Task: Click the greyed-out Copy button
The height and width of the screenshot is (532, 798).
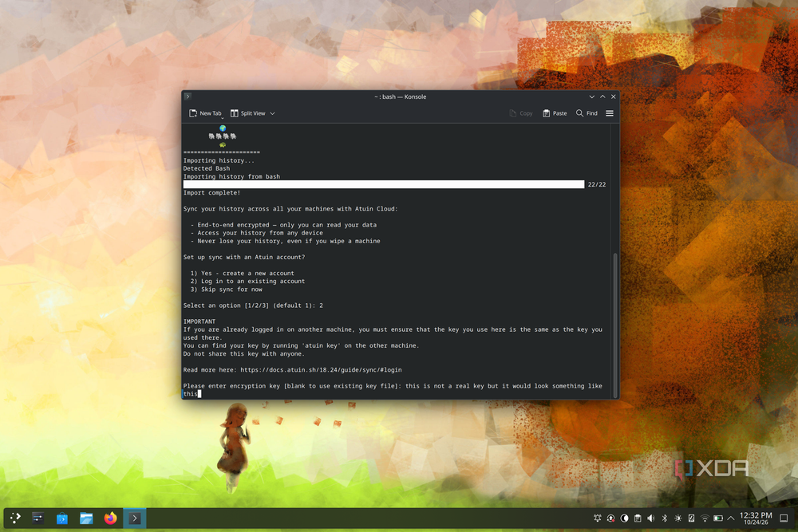Action: (x=520, y=113)
